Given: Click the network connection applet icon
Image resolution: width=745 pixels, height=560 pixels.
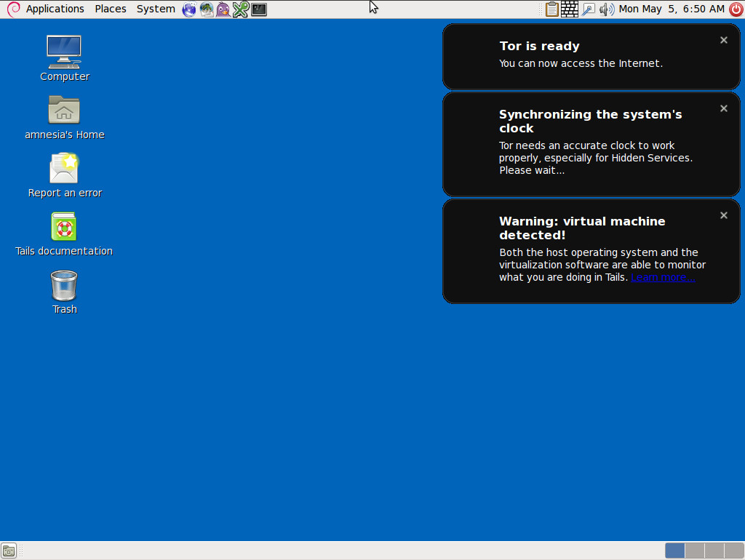Looking at the screenshot, I should (588, 9).
